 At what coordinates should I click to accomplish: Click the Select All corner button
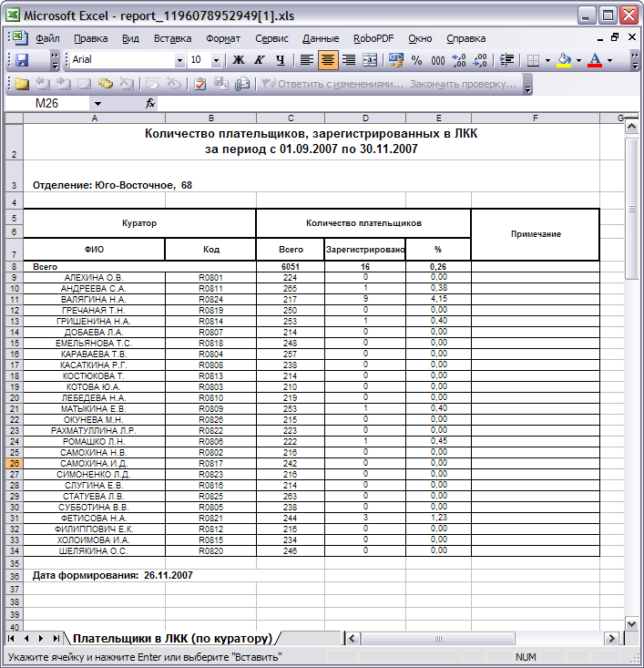coord(14,118)
